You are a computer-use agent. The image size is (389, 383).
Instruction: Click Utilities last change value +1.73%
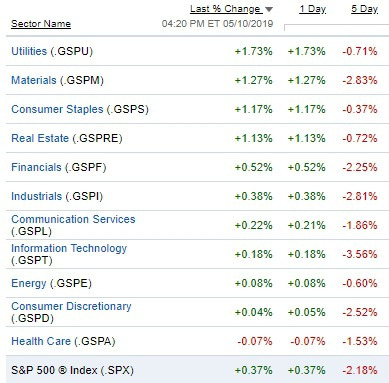(253, 51)
